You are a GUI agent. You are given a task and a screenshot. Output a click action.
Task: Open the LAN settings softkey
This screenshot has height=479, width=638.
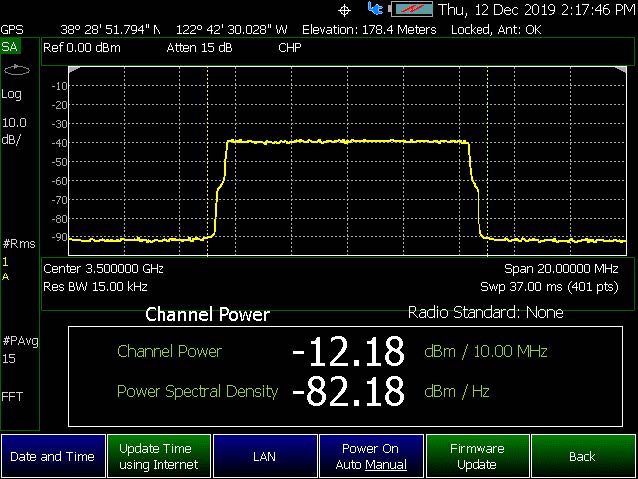[264, 457]
